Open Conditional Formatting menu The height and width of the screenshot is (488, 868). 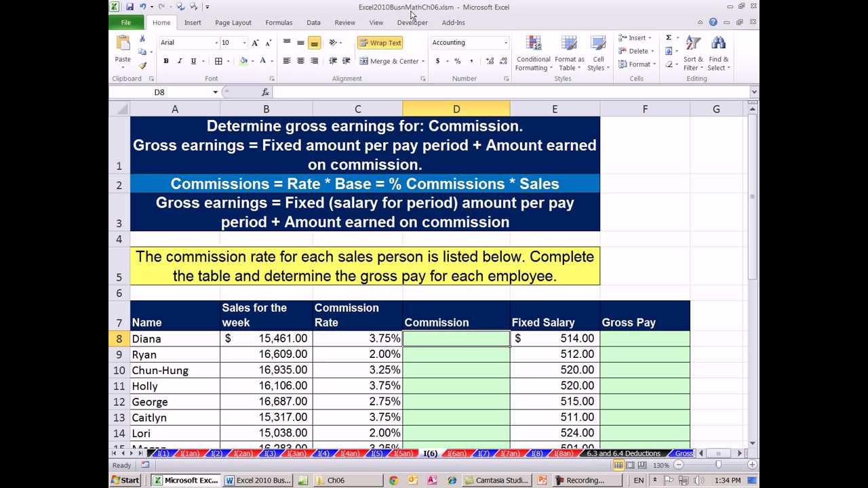pos(533,53)
